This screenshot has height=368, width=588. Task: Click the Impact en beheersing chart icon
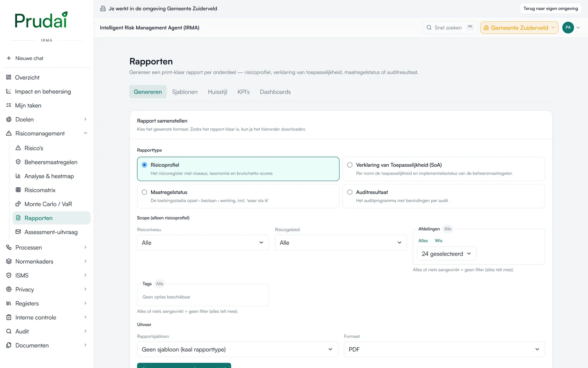coord(9,91)
